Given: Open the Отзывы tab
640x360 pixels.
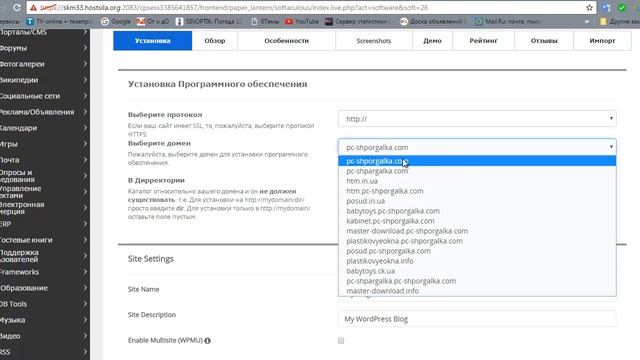Looking at the screenshot, I should [x=544, y=41].
